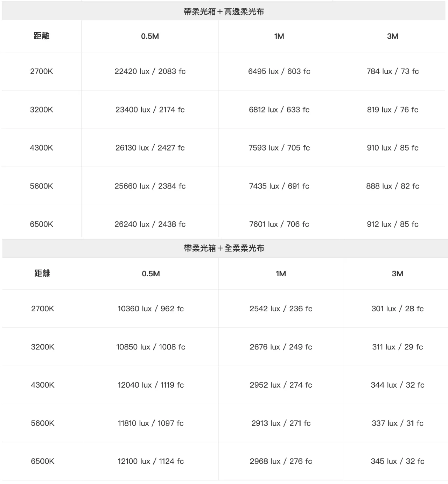Select the 784 lux / 73 fc cell
Viewport: 448px width, 484px height.
(392, 71)
